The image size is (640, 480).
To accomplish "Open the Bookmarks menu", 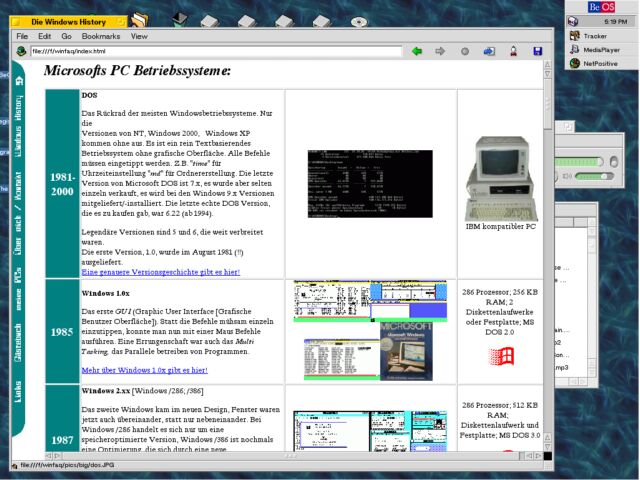I will 101,36.
